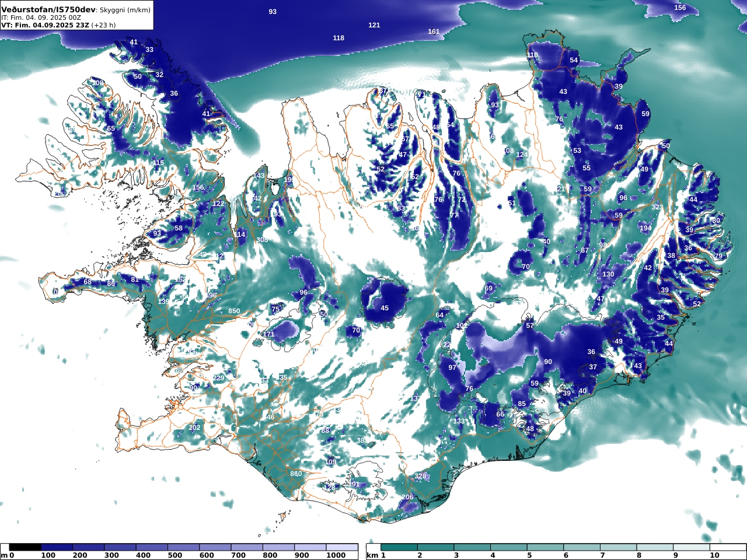Click the '122' value in the northwest
Viewport: 747px width, 560px height.
coord(218,204)
